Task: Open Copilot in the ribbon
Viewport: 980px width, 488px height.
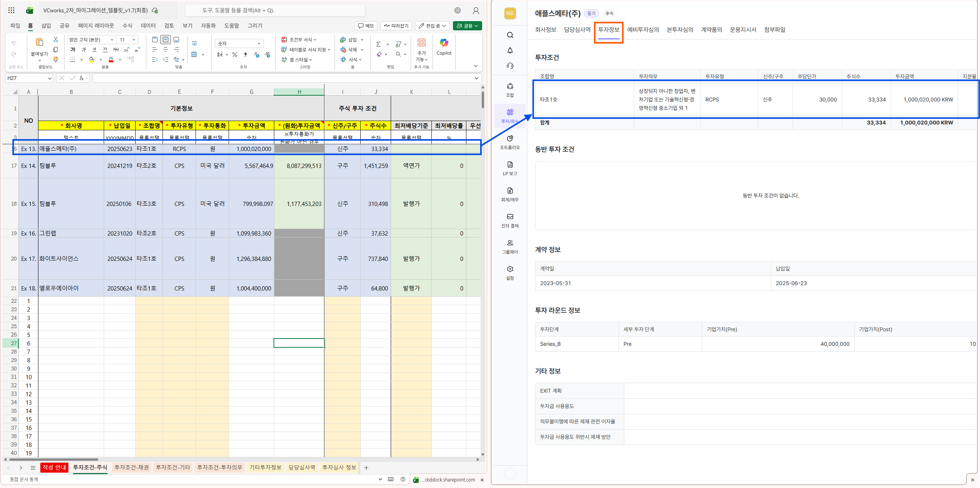Action: (444, 47)
